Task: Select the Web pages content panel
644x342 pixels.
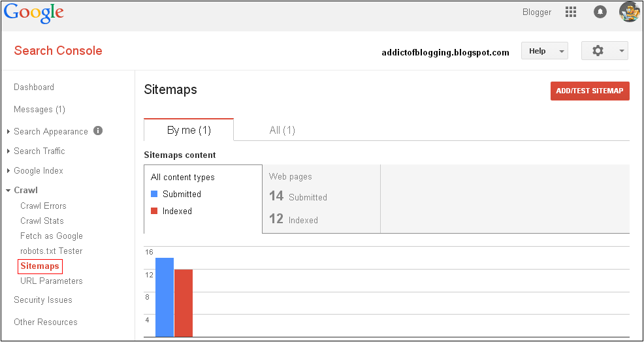Action: 321,198
